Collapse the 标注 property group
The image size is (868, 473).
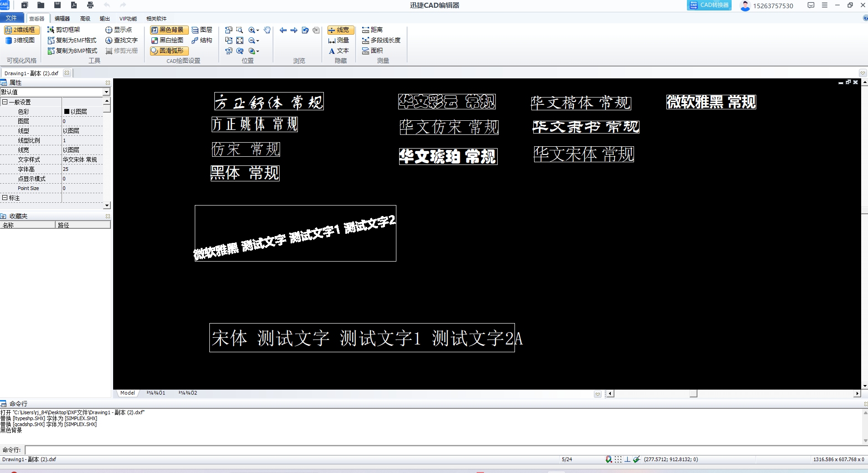5,198
